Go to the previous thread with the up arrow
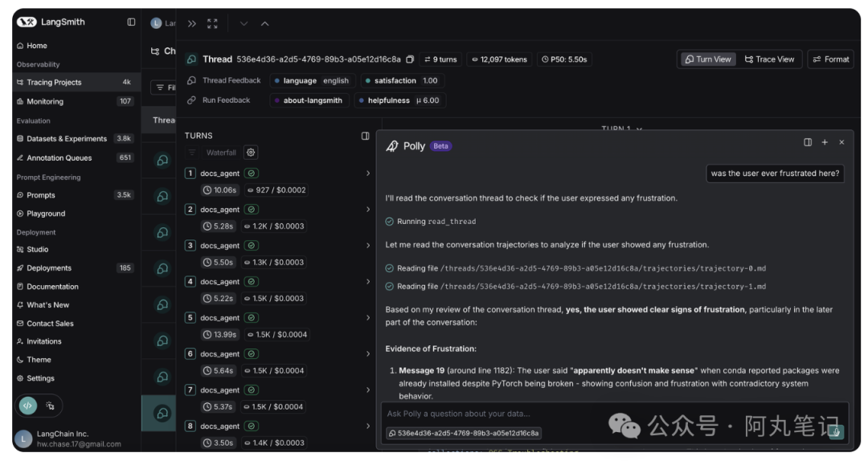 point(265,24)
